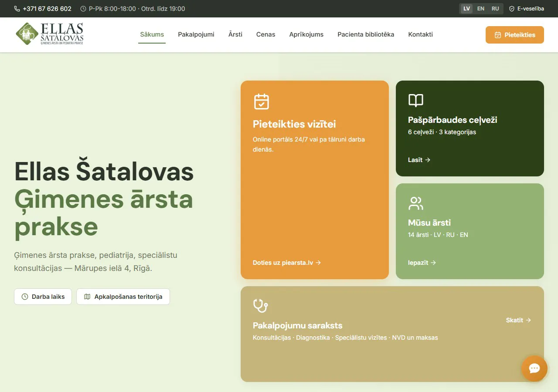Screen dimensions: 558x392
Task: Switch language to RU
Action: [x=495, y=9]
